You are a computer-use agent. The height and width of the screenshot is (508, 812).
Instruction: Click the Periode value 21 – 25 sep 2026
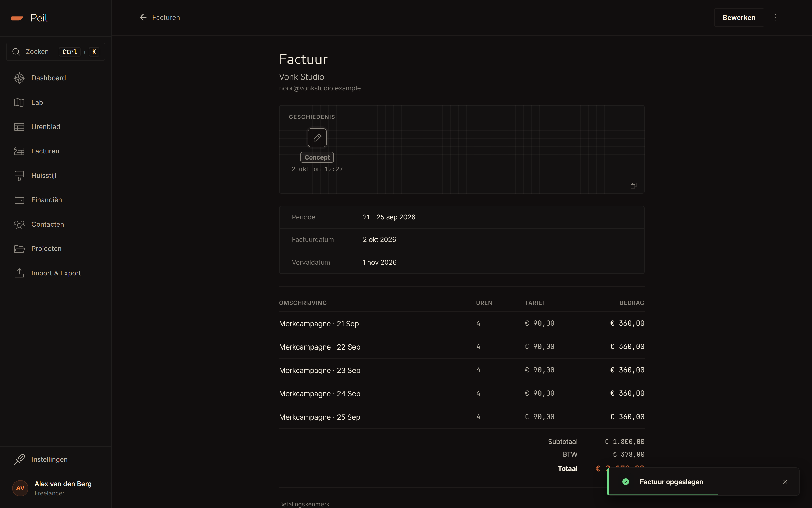[389, 217]
